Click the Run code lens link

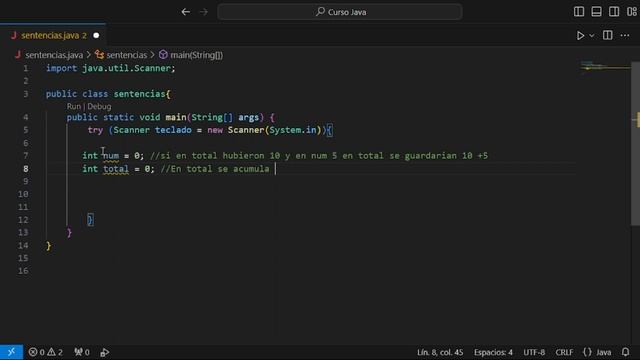point(74,106)
